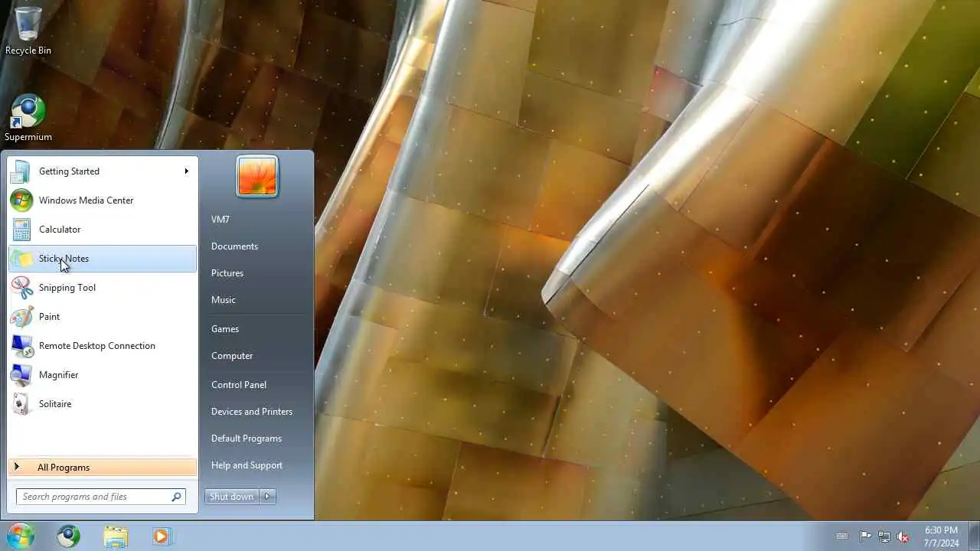Screen dimensions: 980x551
Task: Click the magnifying glass search icon
Action: pos(177,497)
